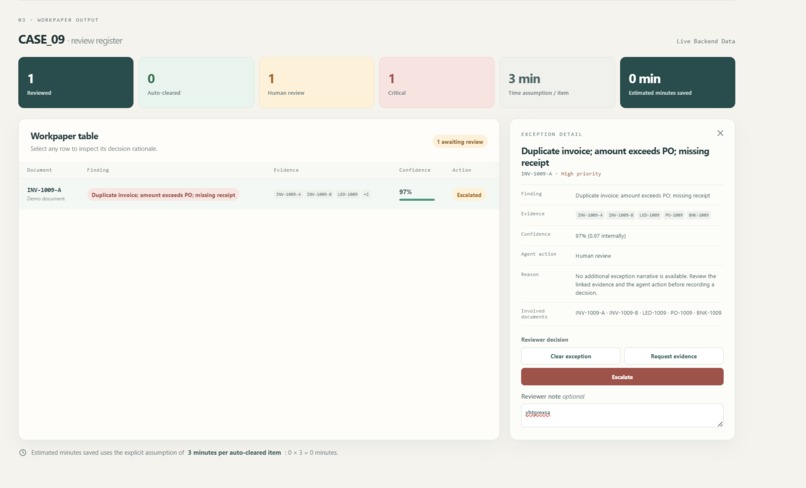Click the BNK-1009 chip in the detail Evidence row

pyautogui.click(x=699, y=215)
